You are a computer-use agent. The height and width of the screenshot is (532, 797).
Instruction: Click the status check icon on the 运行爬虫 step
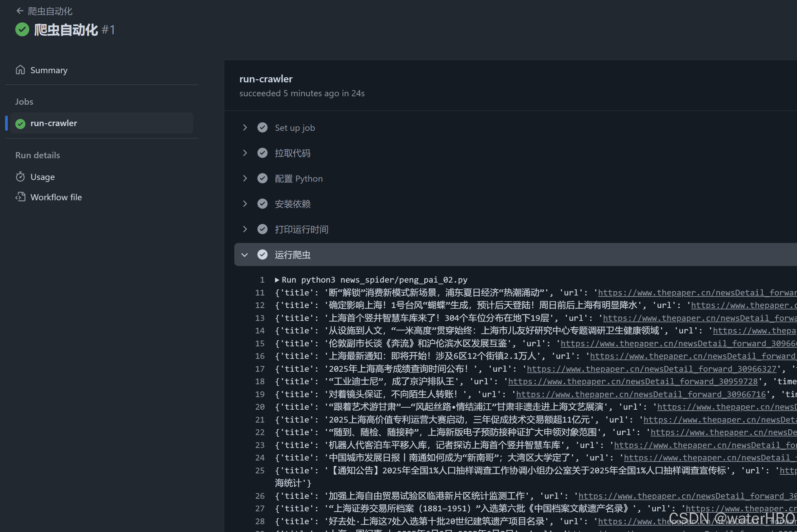(263, 254)
